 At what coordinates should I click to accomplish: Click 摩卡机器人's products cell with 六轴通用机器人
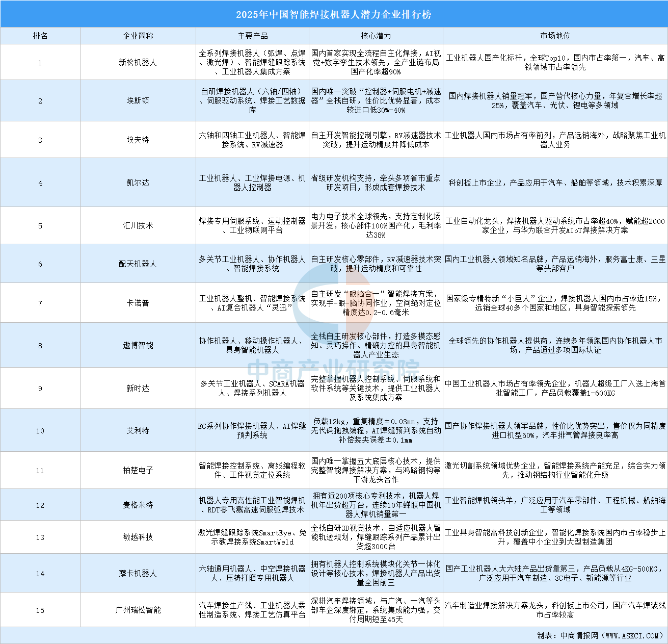(252, 573)
